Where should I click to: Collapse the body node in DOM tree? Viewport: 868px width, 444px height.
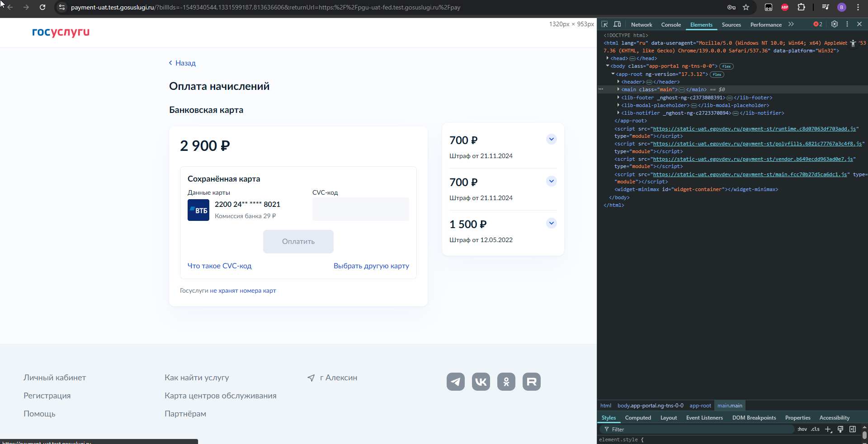tap(608, 66)
